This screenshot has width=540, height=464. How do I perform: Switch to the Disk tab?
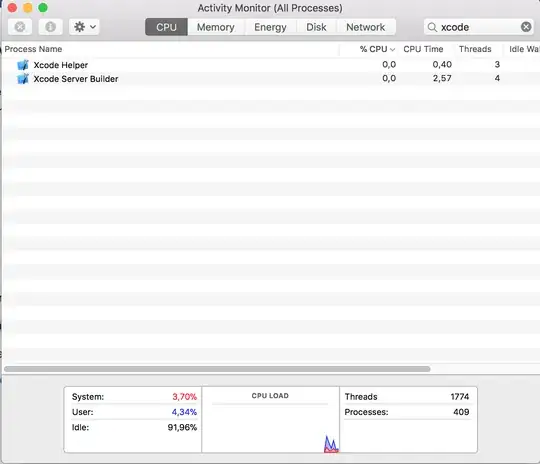[x=316, y=27]
